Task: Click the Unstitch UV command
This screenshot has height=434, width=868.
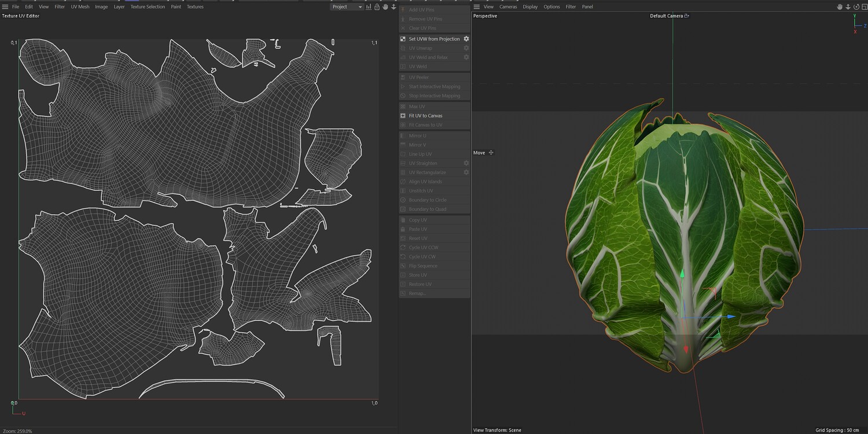Action: 434,191
